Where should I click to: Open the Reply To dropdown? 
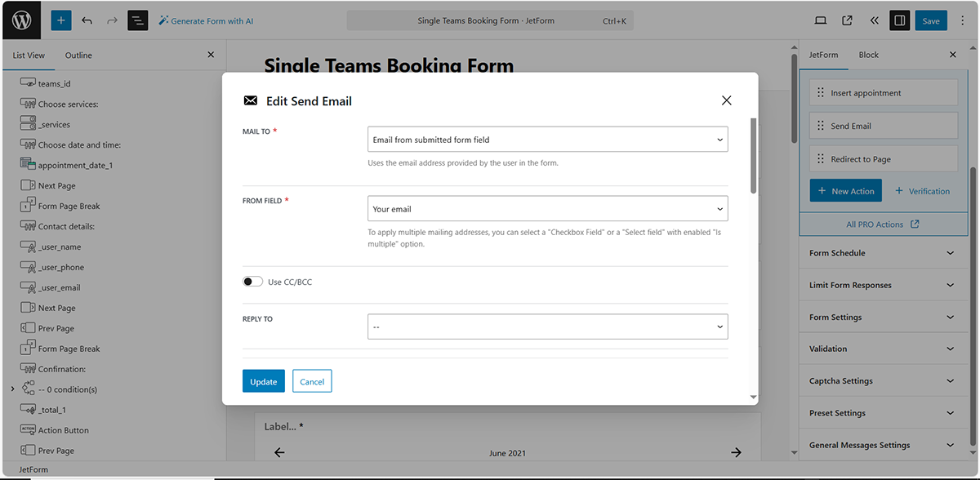point(548,327)
